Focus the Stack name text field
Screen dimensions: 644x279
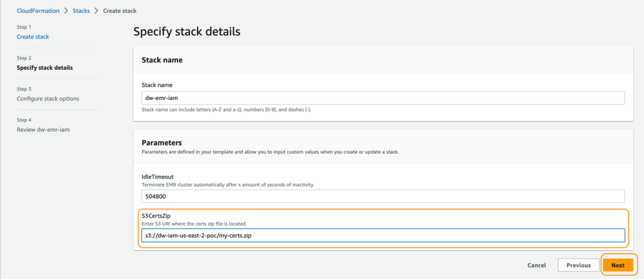(383, 98)
